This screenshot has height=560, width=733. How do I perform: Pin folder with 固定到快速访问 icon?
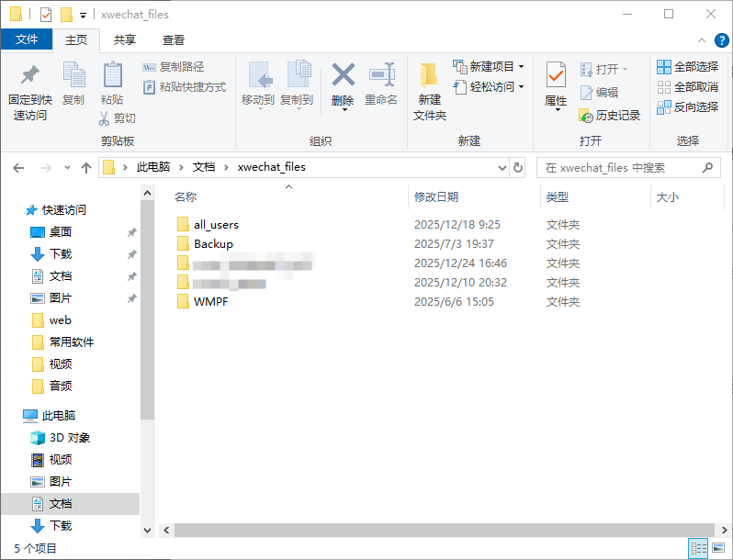pyautogui.click(x=30, y=74)
